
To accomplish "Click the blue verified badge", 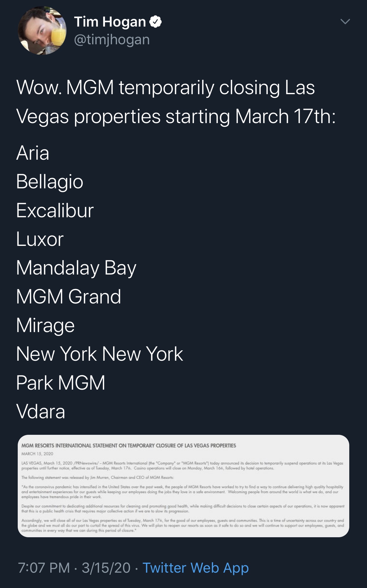I will (x=155, y=22).
